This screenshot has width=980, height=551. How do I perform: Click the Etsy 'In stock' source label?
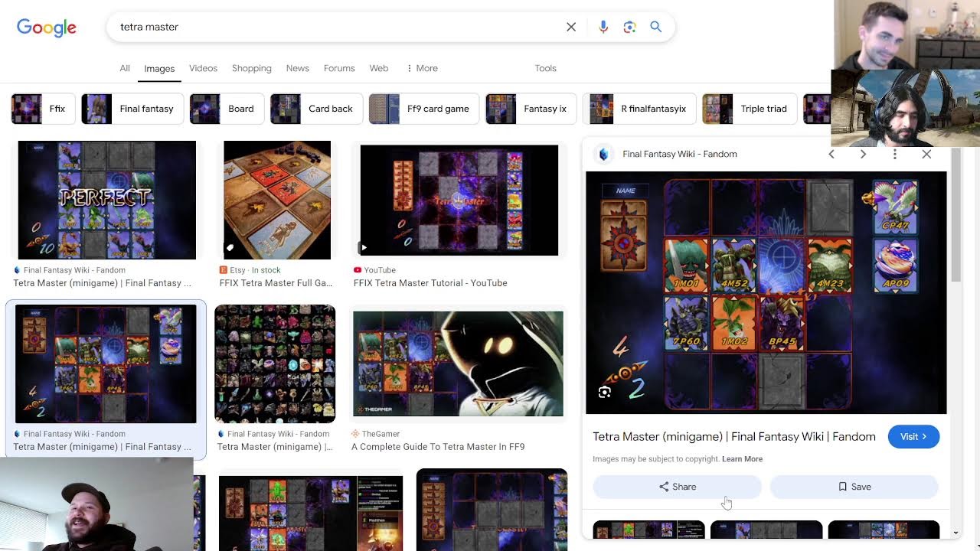point(250,270)
